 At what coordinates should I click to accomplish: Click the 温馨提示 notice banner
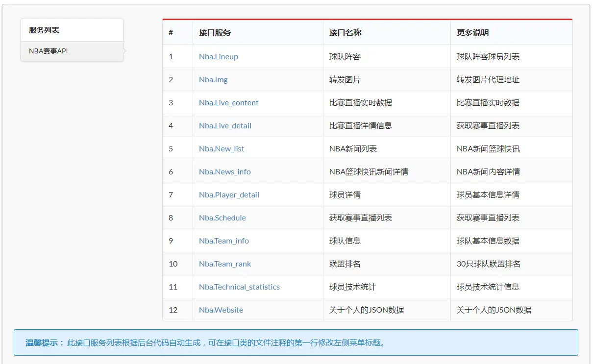296,343
